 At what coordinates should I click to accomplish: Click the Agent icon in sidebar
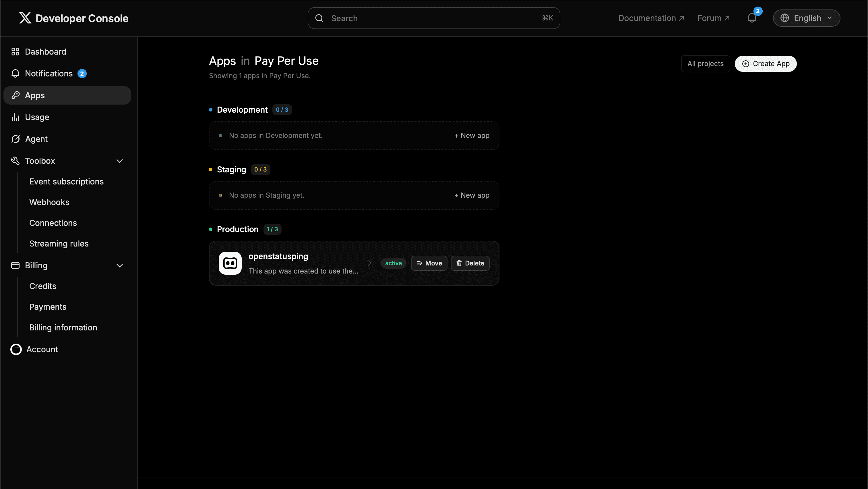(15, 139)
